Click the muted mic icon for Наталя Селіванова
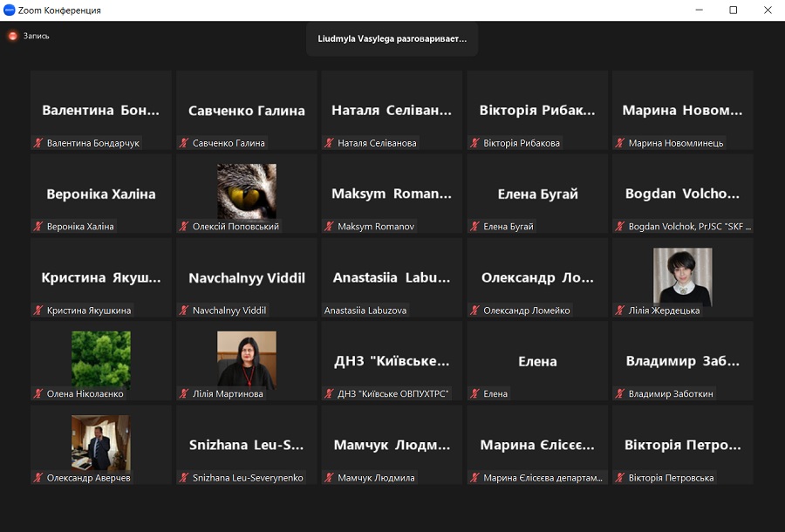Image resolution: width=785 pixels, height=532 pixels. coord(329,143)
